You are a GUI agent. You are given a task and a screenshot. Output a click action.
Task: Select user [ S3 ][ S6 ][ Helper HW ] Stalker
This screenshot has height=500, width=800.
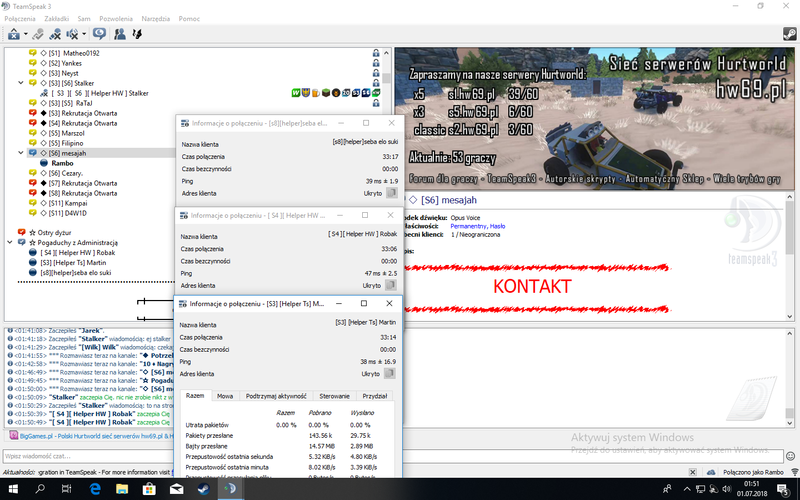100,93
